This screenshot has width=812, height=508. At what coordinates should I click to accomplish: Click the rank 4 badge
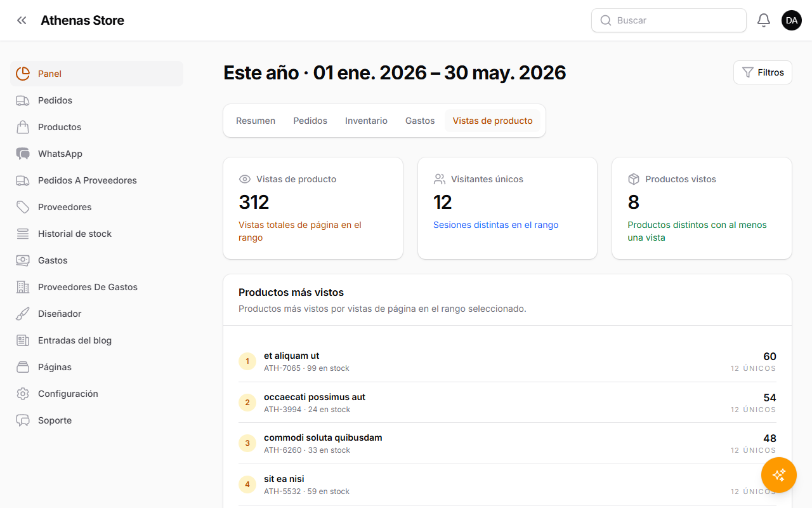pyautogui.click(x=247, y=485)
